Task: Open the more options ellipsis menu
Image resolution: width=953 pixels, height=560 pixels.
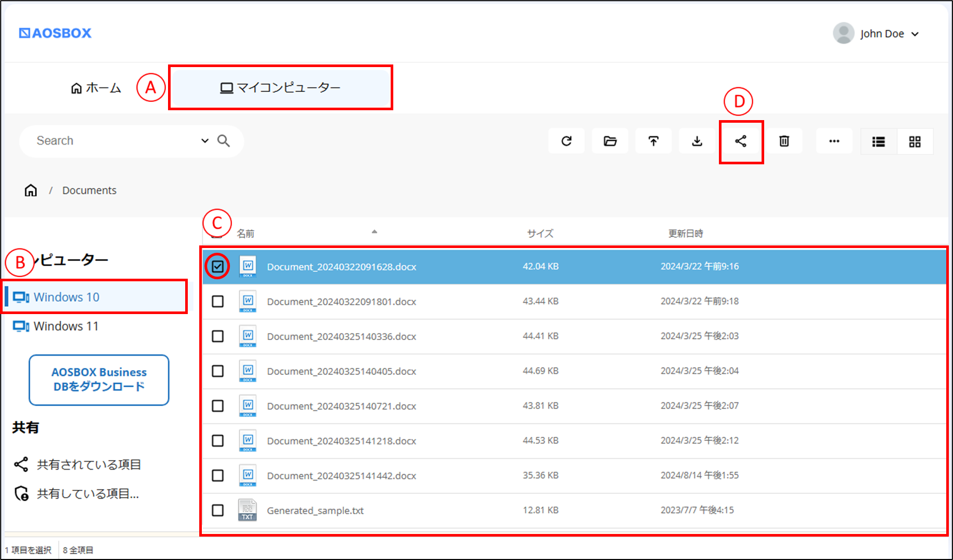Action: tap(834, 141)
